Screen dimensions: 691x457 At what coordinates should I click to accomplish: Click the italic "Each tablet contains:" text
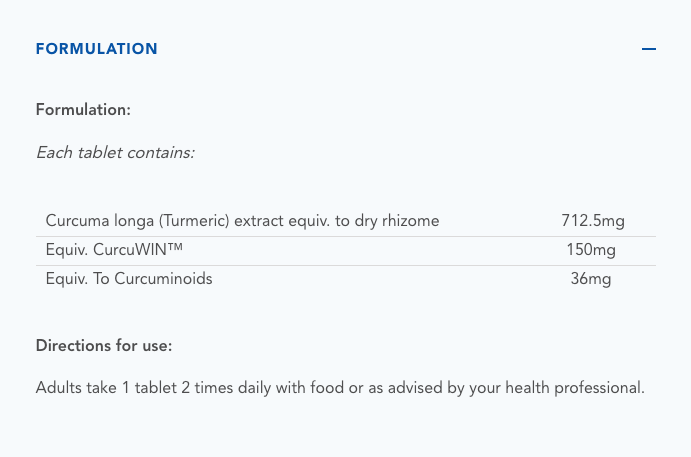[x=115, y=153]
